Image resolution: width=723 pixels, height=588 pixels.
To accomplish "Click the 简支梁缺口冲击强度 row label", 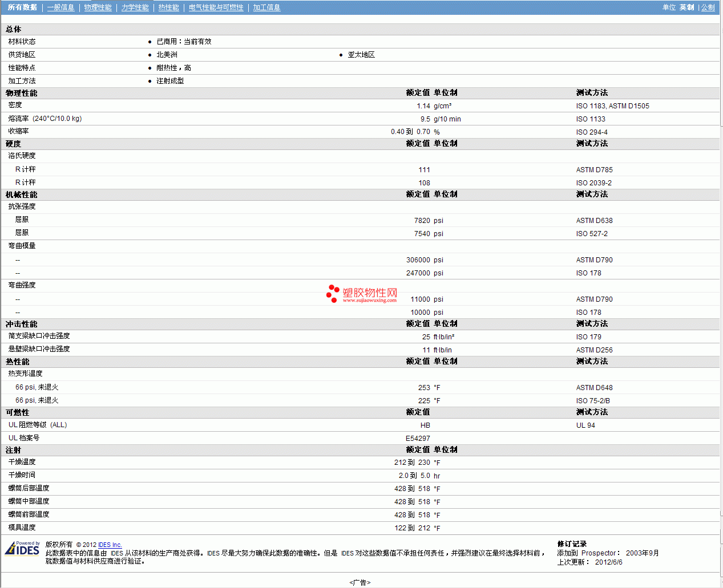I will 39,336.
